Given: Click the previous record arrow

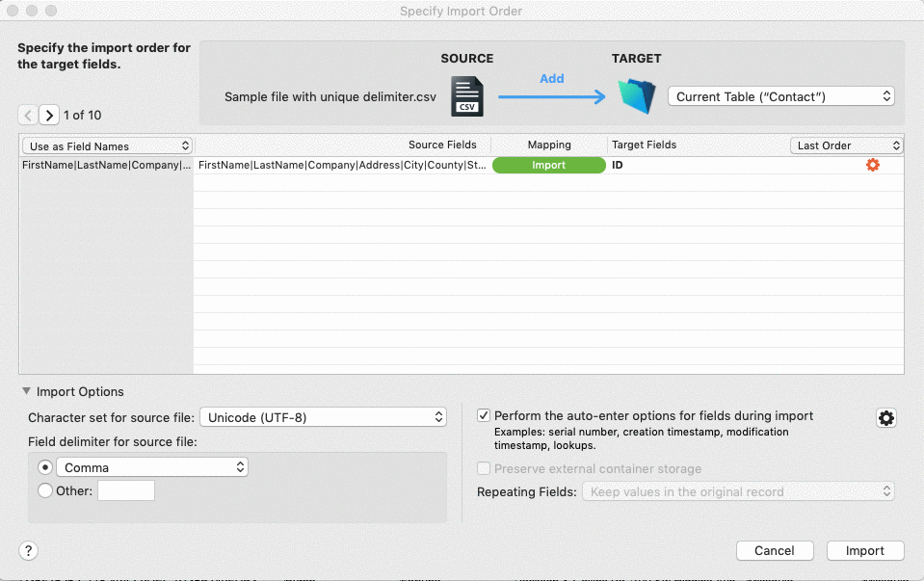Looking at the screenshot, I should [x=27, y=115].
